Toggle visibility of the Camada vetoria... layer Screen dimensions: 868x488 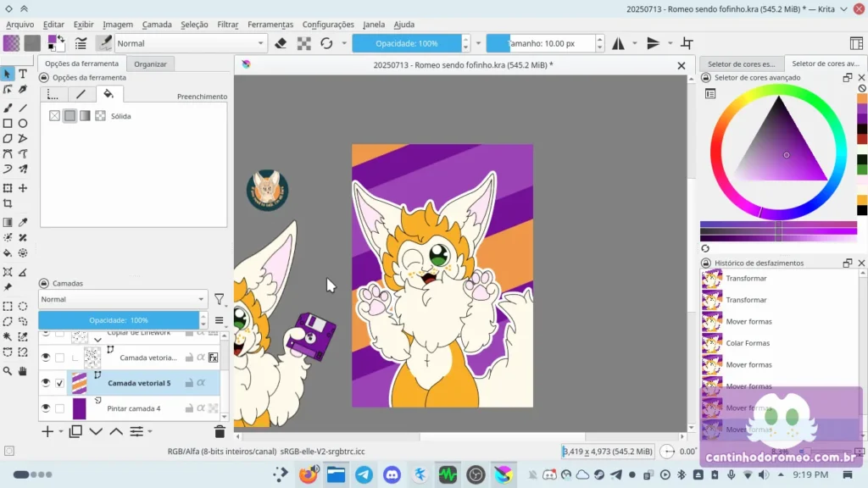tap(46, 358)
